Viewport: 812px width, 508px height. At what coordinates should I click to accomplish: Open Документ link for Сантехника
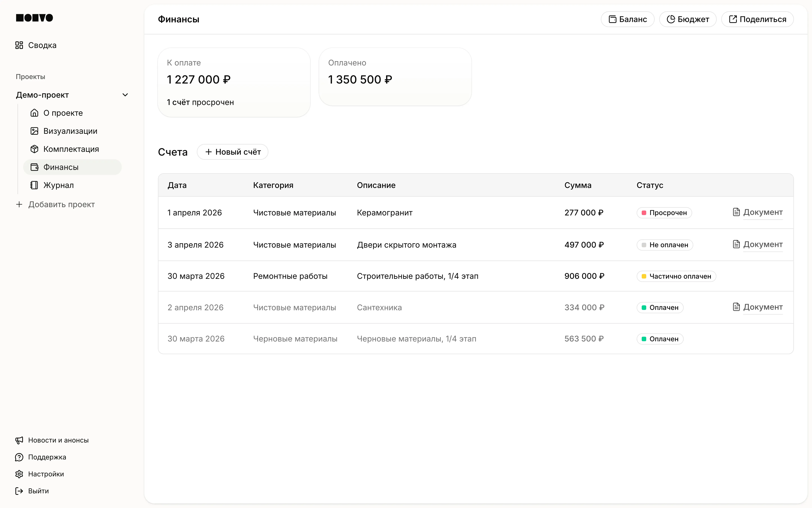tap(763, 307)
